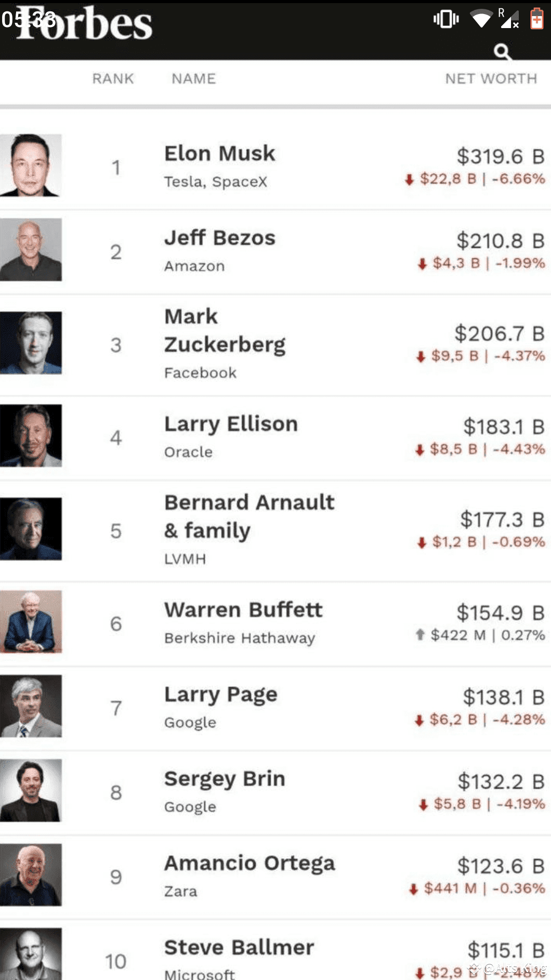Sort by the RANK column header
Image resolution: width=551 pixels, height=980 pixels.
tap(112, 79)
